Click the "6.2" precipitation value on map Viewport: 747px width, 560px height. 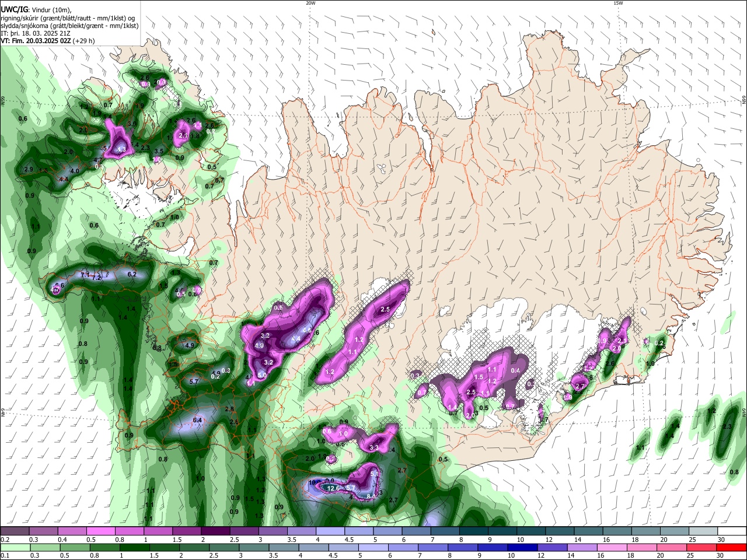click(131, 274)
